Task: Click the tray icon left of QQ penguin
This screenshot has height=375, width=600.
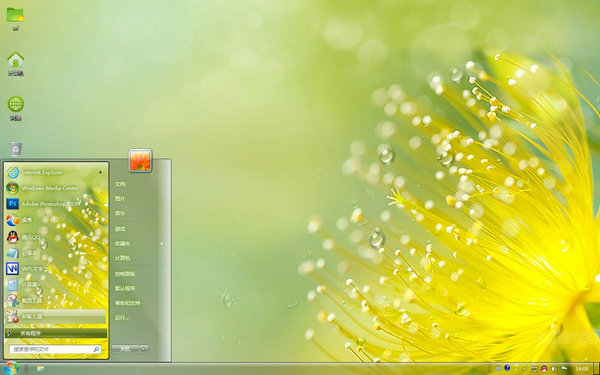Action: [535, 368]
